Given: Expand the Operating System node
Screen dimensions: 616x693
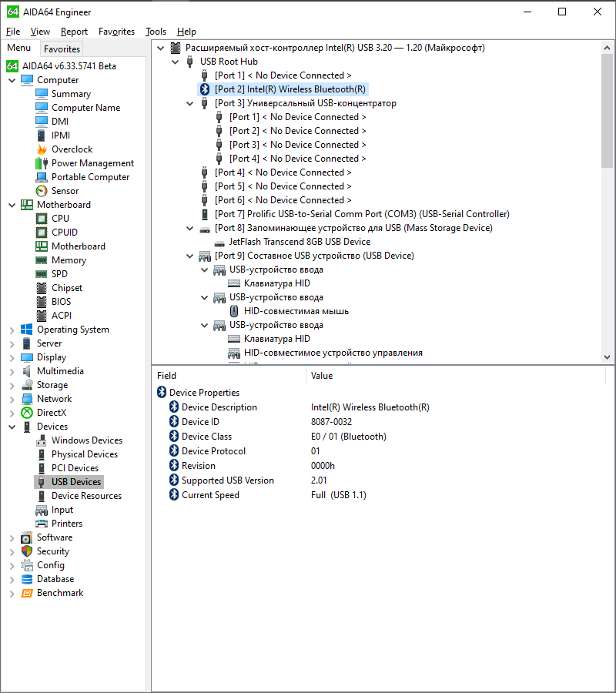Looking at the screenshot, I should click(x=12, y=330).
